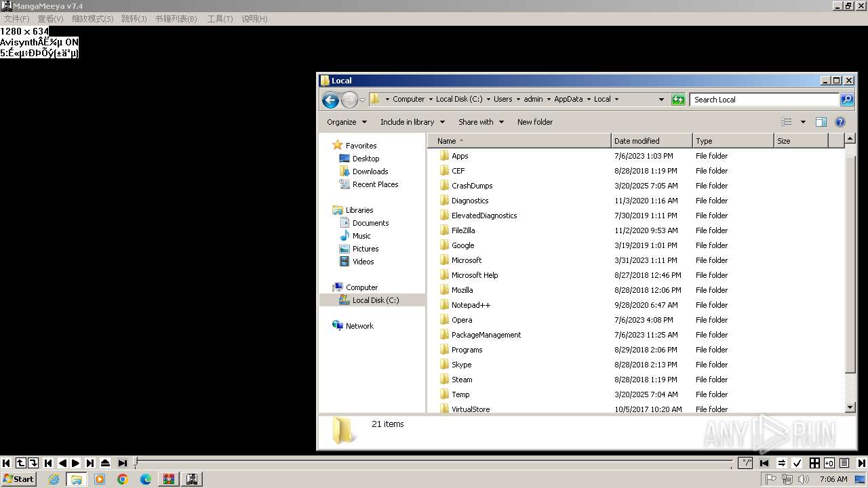Open the 说明(H) menu
The width and height of the screenshot is (868, 488).
(254, 18)
